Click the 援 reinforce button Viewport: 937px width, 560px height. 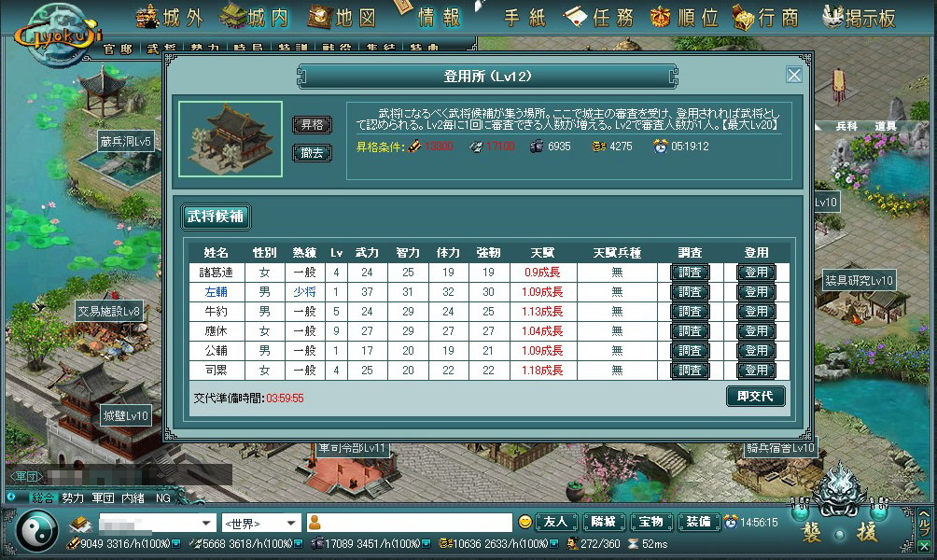pyautogui.click(x=867, y=532)
